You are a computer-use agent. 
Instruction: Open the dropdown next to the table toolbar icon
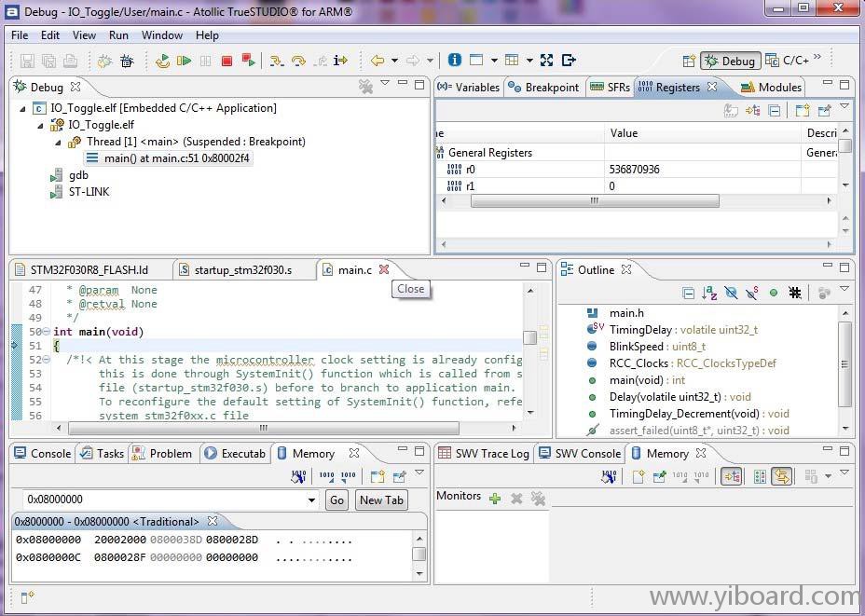coord(529,61)
